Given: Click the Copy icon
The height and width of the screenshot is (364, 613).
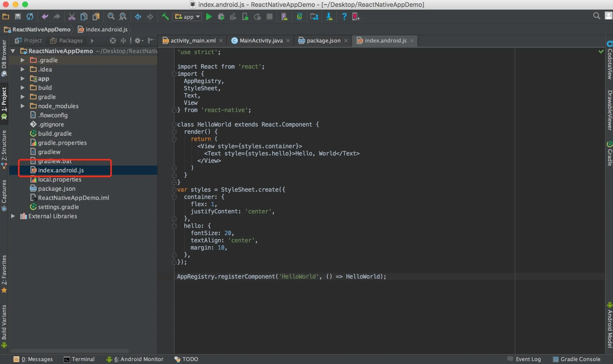Looking at the screenshot, I should click(x=84, y=17).
